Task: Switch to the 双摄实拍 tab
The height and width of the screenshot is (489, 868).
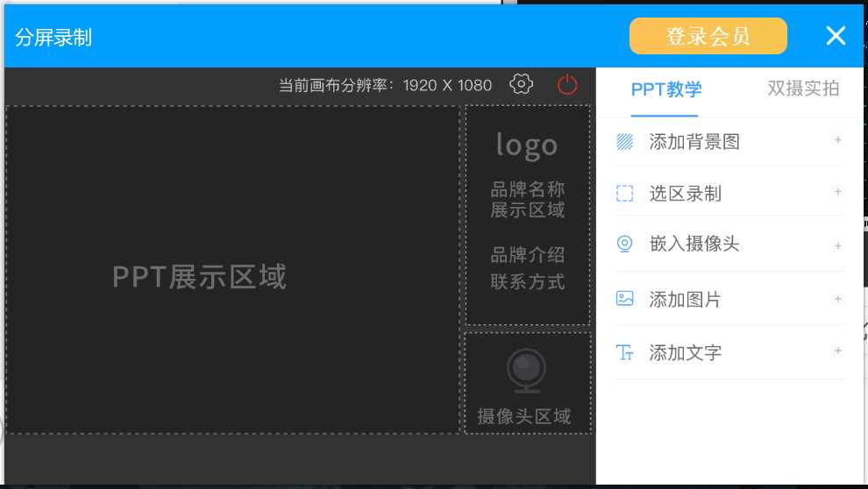Action: click(803, 89)
